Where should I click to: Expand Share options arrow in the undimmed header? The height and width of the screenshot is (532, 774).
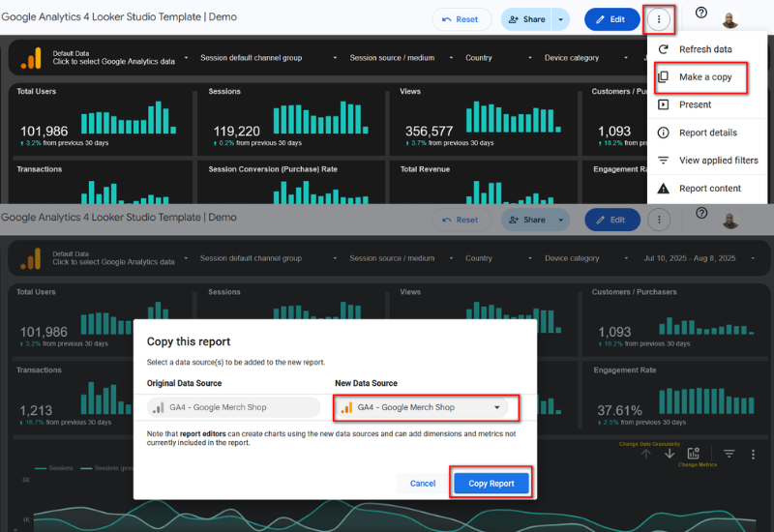[x=560, y=19]
